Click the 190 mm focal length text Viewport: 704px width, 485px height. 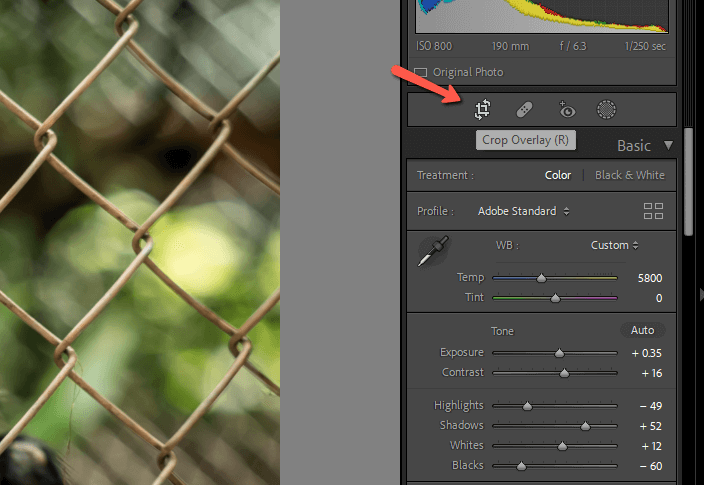point(510,46)
